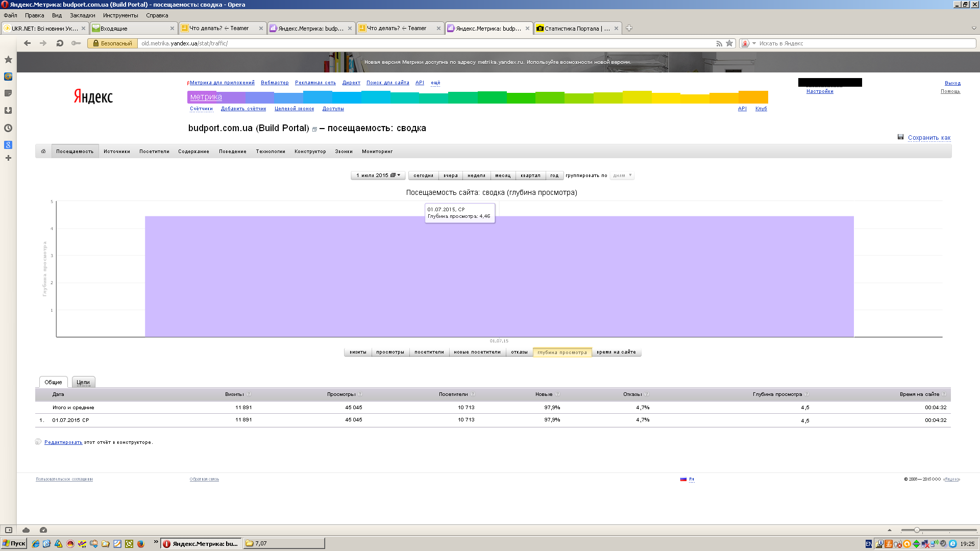Open search engine dropdown in search field
The height and width of the screenshot is (551, 980).
754,43
